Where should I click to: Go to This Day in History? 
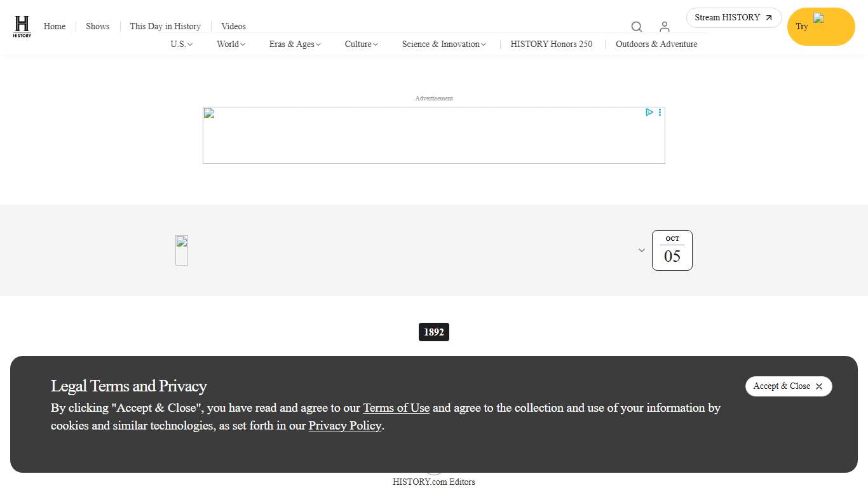tap(165, 26)
